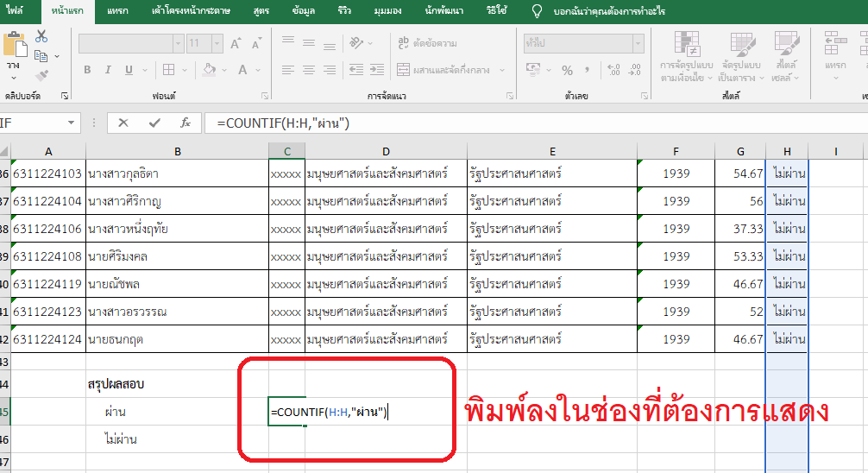Open the Name Box dropdown arrow
868x473 pixels.
tap(71, 123)
